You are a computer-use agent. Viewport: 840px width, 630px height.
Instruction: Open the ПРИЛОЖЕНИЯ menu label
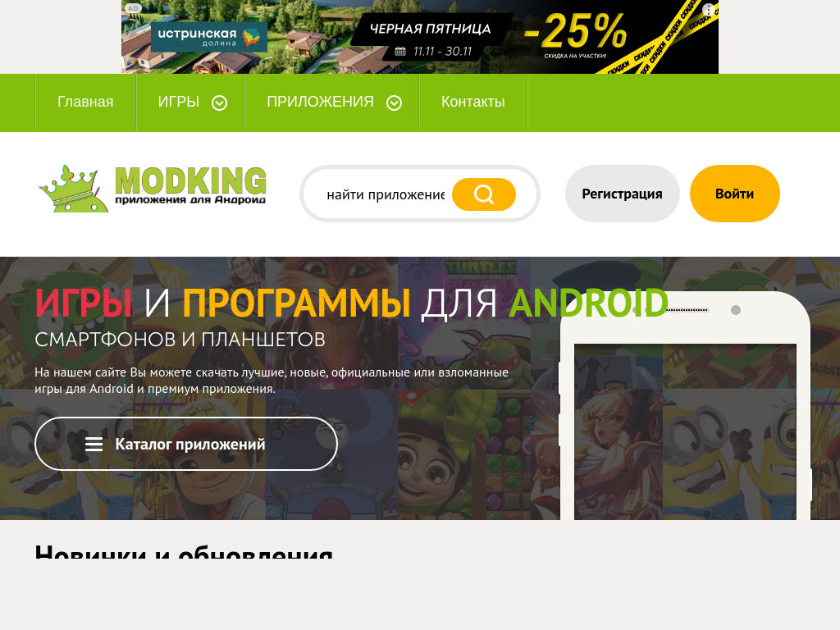tap(320, 102)
